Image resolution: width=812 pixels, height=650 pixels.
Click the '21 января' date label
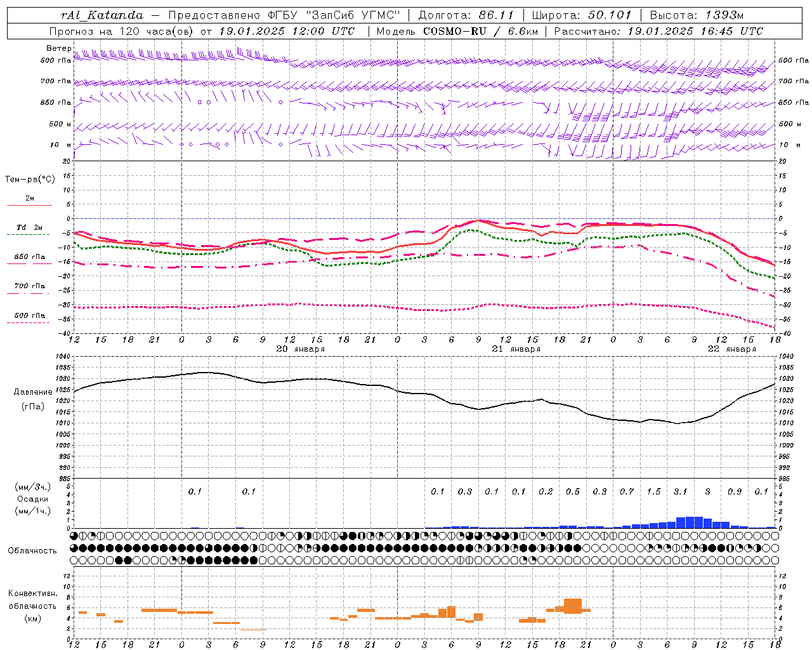pos(516,349)
